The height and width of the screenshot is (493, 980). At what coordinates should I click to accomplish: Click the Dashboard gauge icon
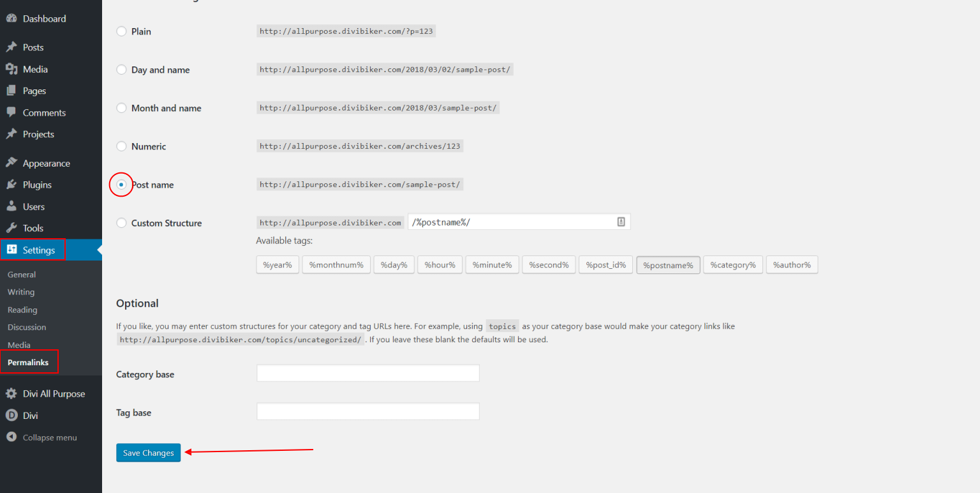click(11, 19)
